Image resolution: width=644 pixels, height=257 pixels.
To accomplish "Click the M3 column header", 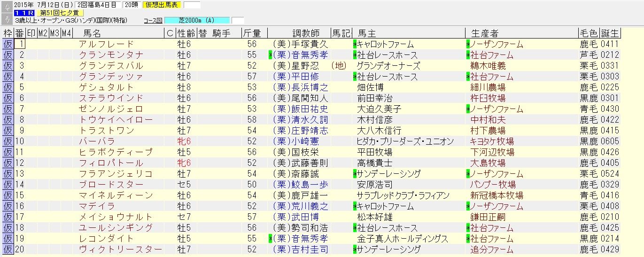I will pyautogui.click(x=54, y=33).
